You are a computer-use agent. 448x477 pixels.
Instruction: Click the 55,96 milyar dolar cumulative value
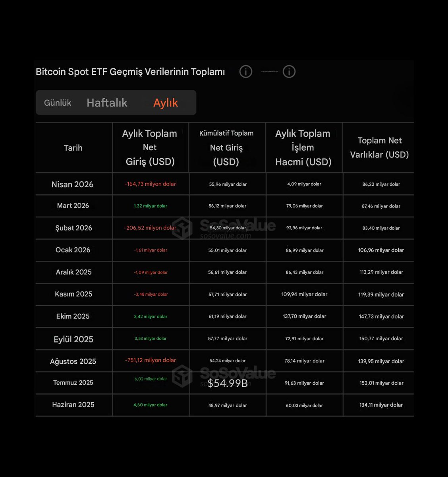[228, 184]
